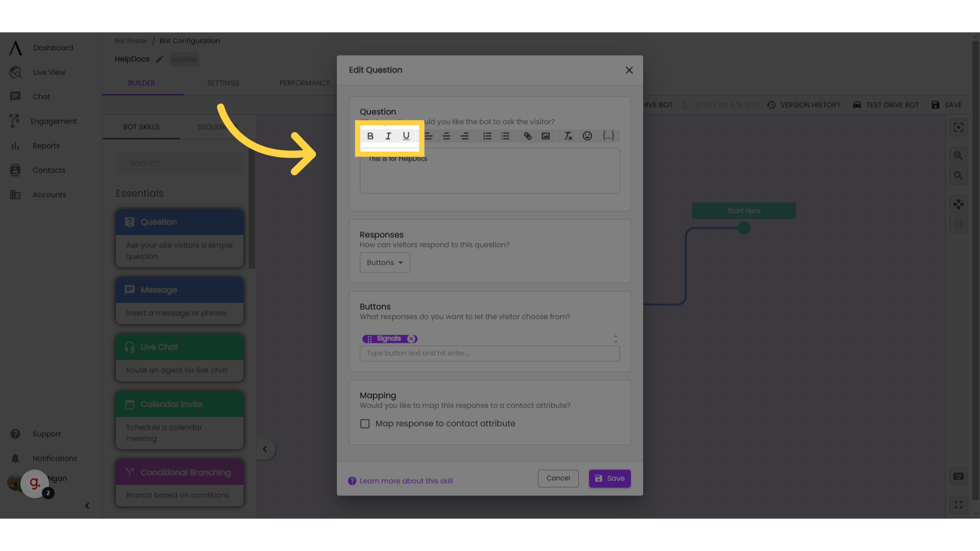Insert a variable placeholder with braces icon

click(x=608, y=136)
